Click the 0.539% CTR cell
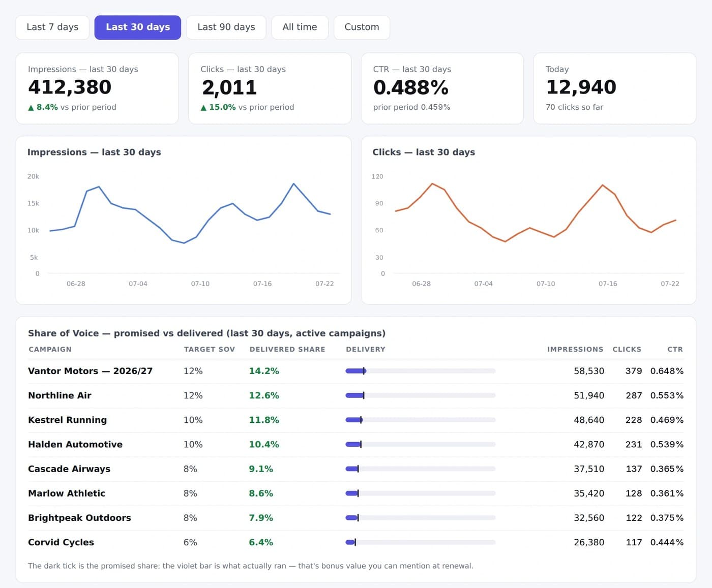712x588 pixels. [667, 444]
